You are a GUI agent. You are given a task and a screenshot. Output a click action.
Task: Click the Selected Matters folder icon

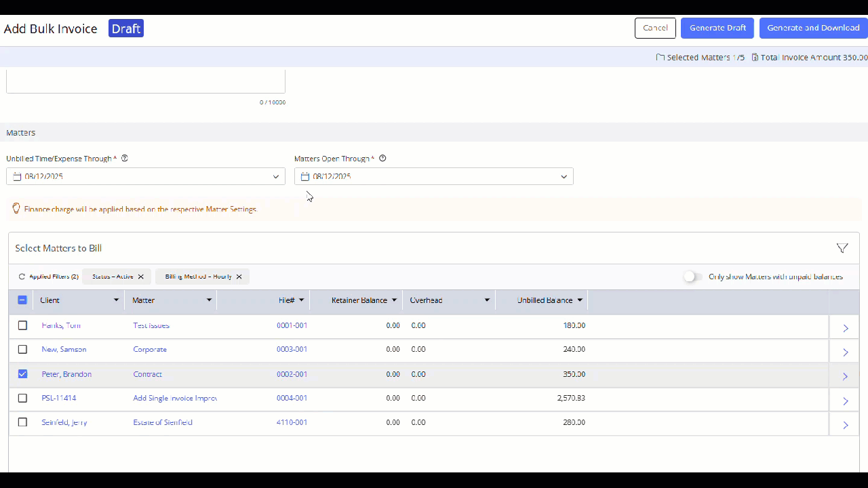(x=660, y=58)
